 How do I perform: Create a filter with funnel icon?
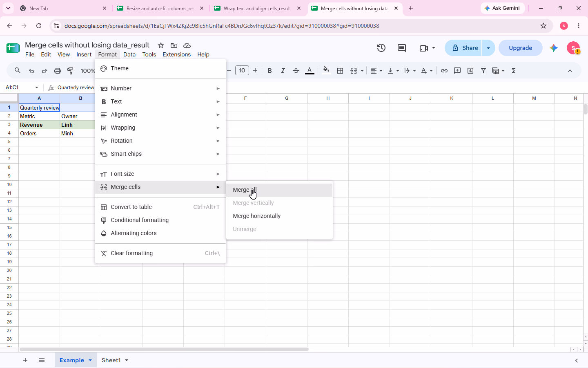[483, 71]
